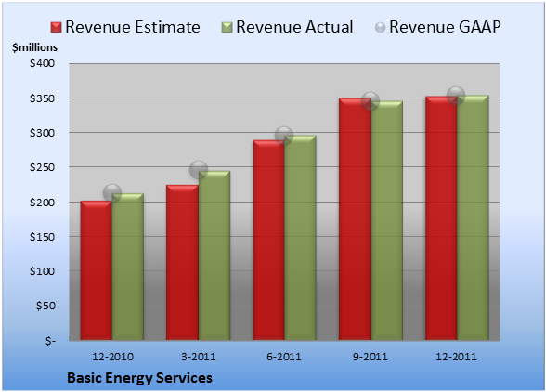Viewport: 546px width, 392px height.
Task: Click the GAAP marker above 9-2011
Action: tap(370, 101)
